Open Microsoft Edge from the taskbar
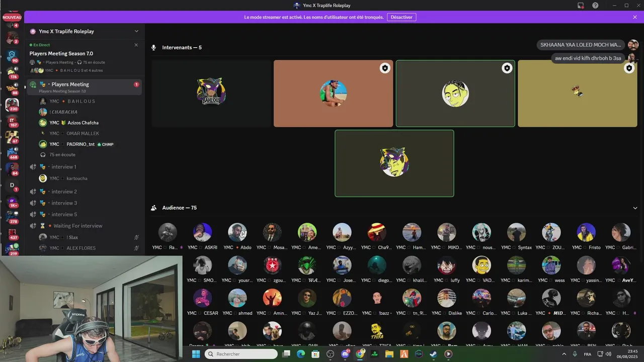This screenshot has width=644, height=362. click(x=301, y=354)
